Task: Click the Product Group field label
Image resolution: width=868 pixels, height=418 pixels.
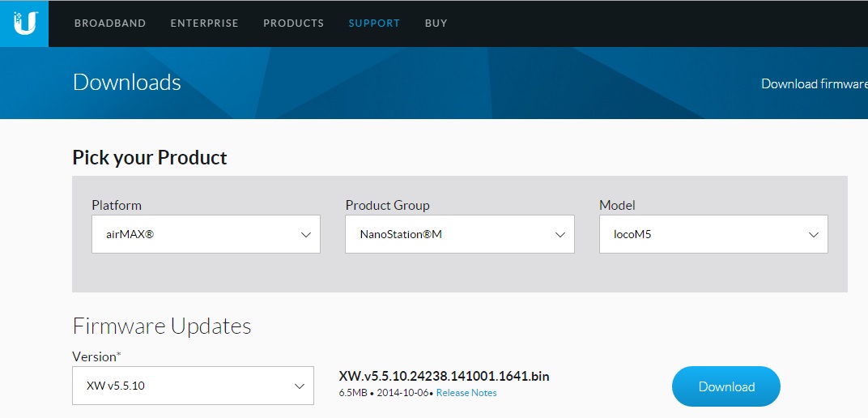Action: (x=387, y=205)
